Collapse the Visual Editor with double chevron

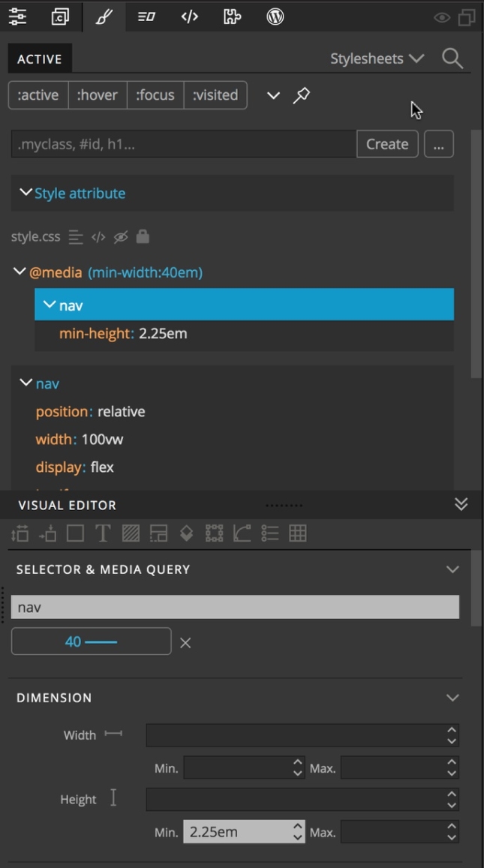461,505
